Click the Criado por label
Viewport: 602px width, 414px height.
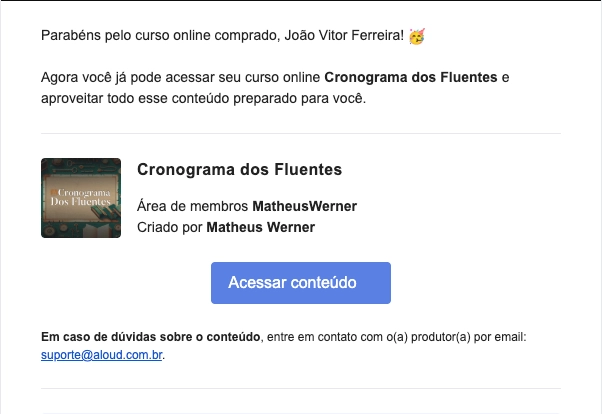[x=170, y=227]
